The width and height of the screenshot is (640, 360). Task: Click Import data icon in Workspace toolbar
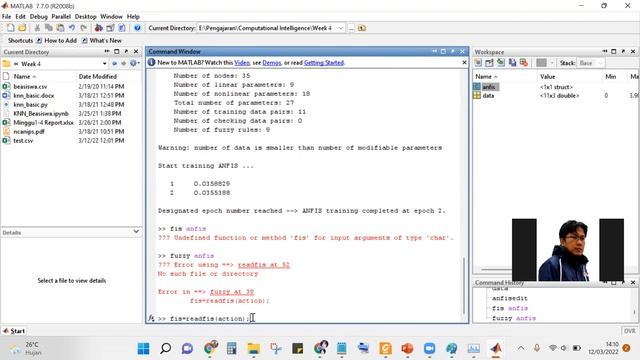[x=501, y=62]
